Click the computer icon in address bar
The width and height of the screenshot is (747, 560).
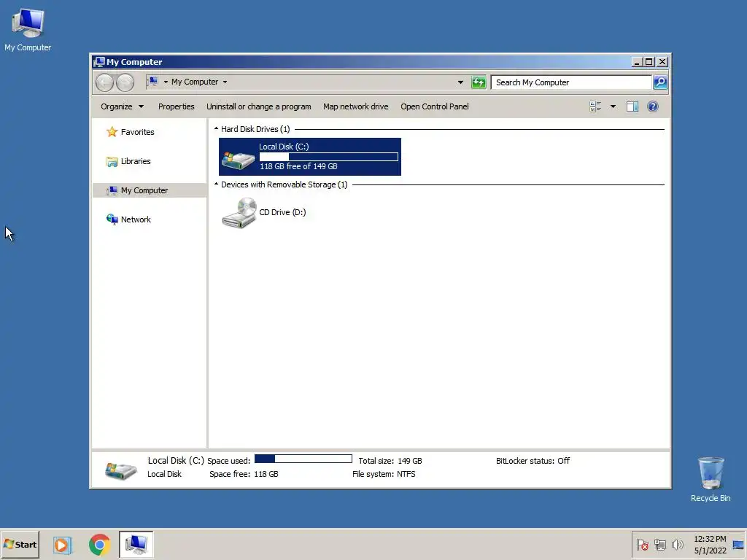click(x=152, y=82)
